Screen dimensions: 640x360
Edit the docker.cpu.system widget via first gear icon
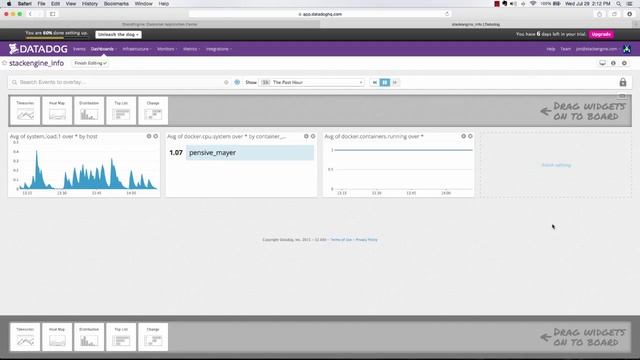tap(306, 136)
